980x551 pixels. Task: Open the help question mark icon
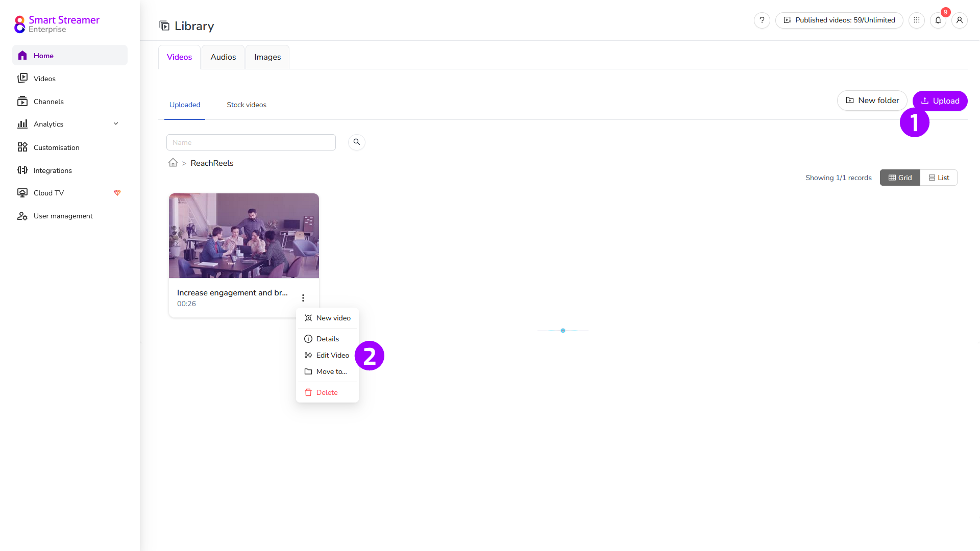[762, 20]
